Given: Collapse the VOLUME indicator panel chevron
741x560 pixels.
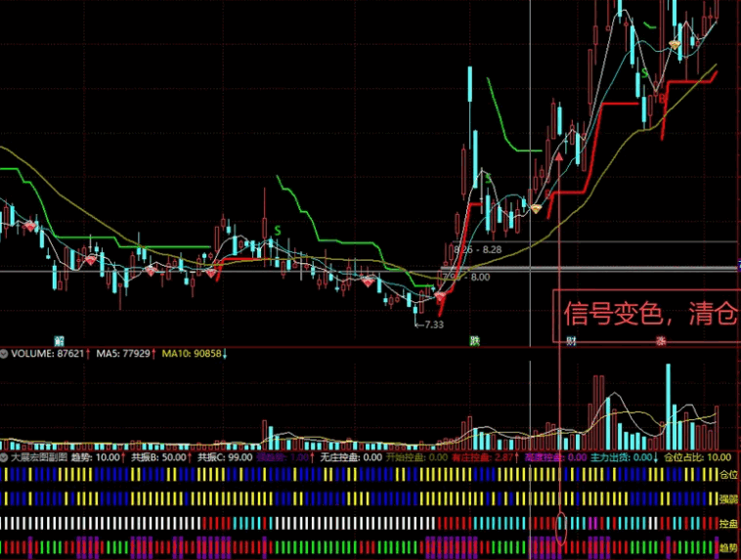Looking at the screenshot, I should point(4,354).
